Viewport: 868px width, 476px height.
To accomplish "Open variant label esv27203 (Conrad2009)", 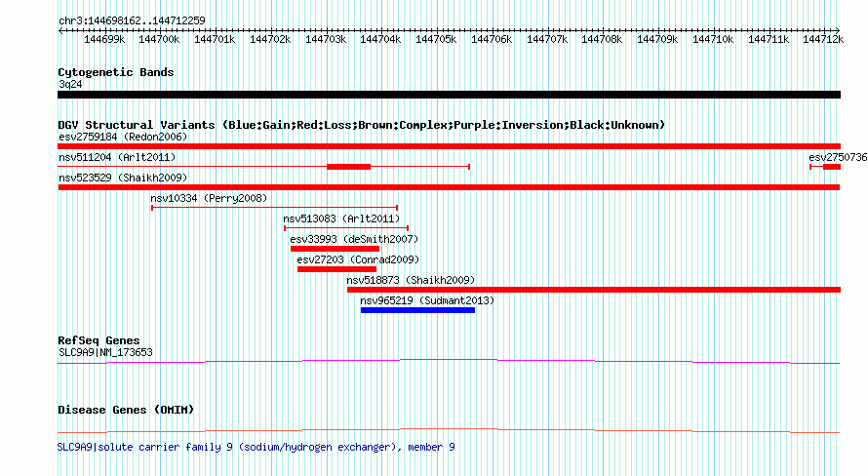I will coord(358,259).
